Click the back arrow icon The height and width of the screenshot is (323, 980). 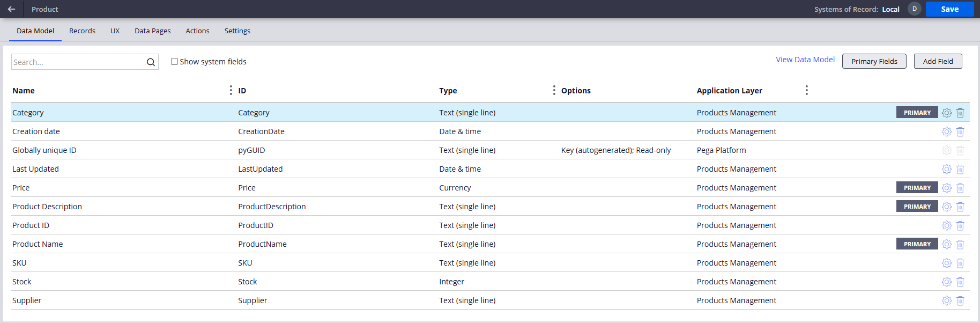pos(11,9)
